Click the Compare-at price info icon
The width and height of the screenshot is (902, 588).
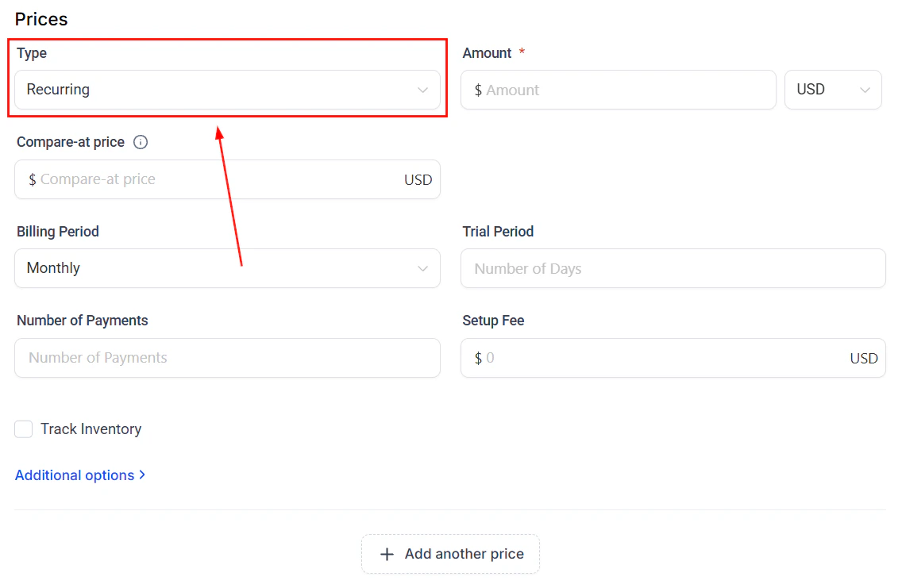[x=141, y=142]
